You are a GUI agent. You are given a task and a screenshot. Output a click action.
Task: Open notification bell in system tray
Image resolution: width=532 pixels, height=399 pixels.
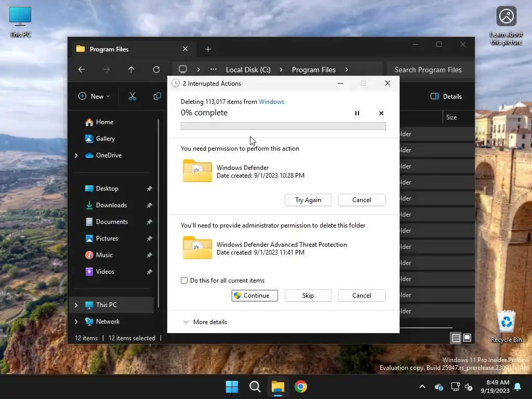[x=518, y=387]
